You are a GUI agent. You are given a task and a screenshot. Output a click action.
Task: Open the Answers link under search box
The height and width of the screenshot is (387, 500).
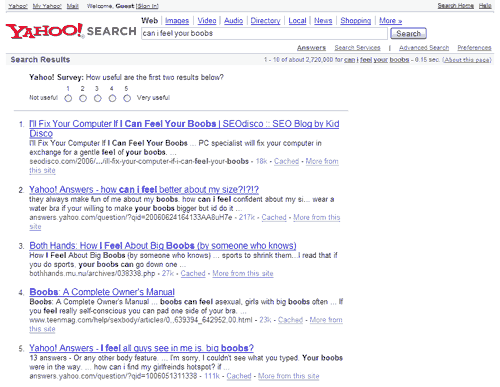[x=311, y=48]
